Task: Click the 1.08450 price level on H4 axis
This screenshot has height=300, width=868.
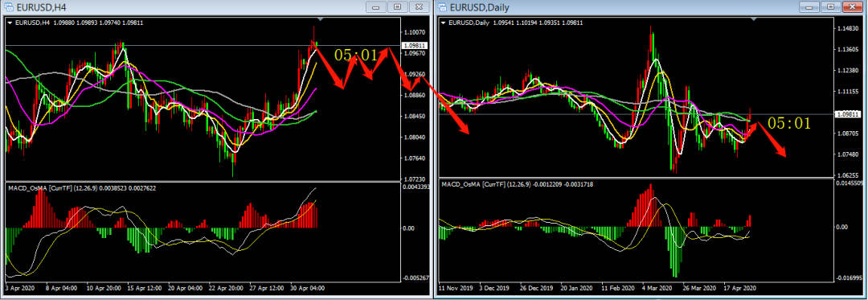Action: click(x=414, y=117)
